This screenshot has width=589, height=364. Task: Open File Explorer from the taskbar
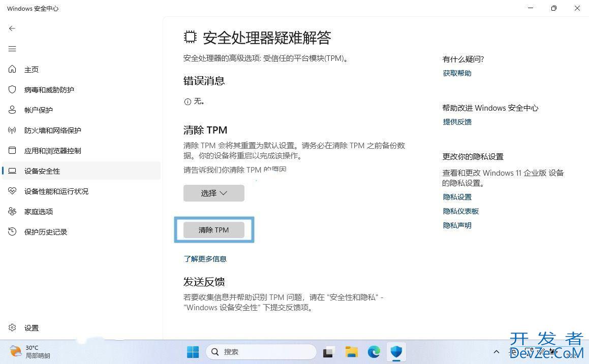point(351,352)
